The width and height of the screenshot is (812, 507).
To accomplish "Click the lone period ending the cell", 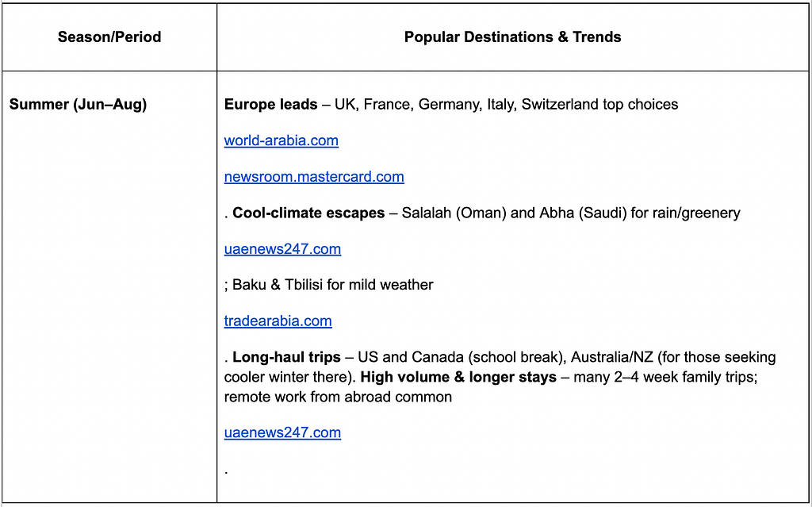I will pos(226,472).
